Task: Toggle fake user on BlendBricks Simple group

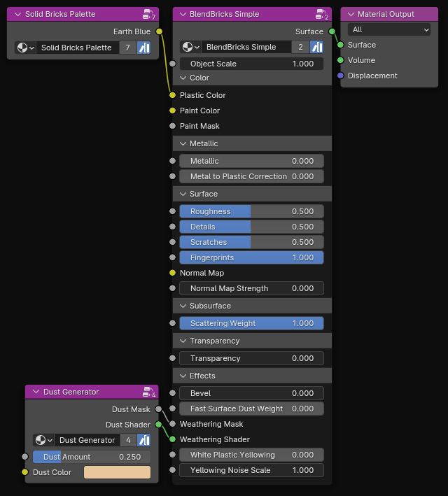Action: (316, 47)
